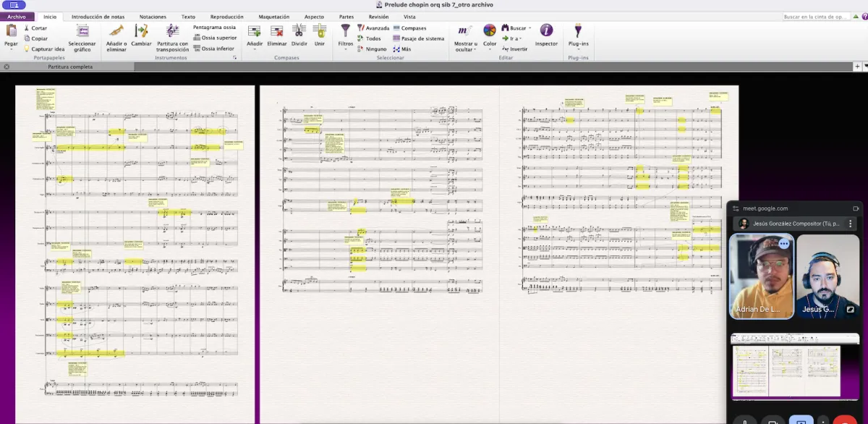Click plus button to open new tab

pos(857,66)
